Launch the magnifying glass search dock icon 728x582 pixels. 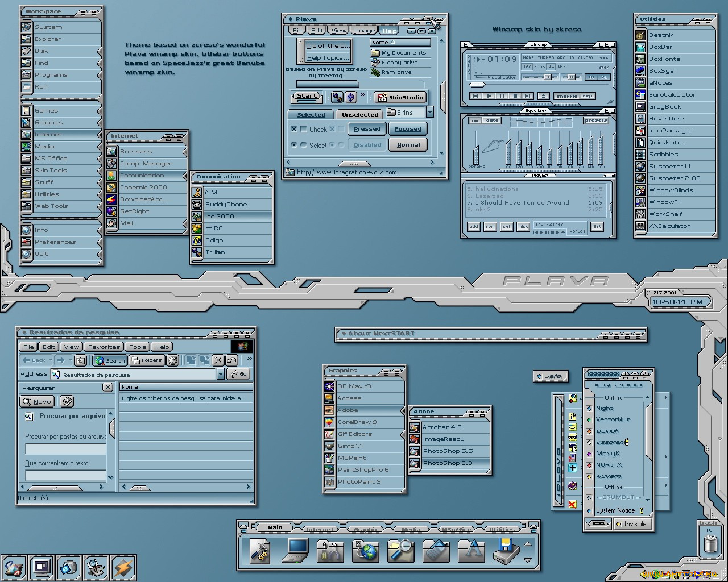pyautogui.click(x=400, y=550)
